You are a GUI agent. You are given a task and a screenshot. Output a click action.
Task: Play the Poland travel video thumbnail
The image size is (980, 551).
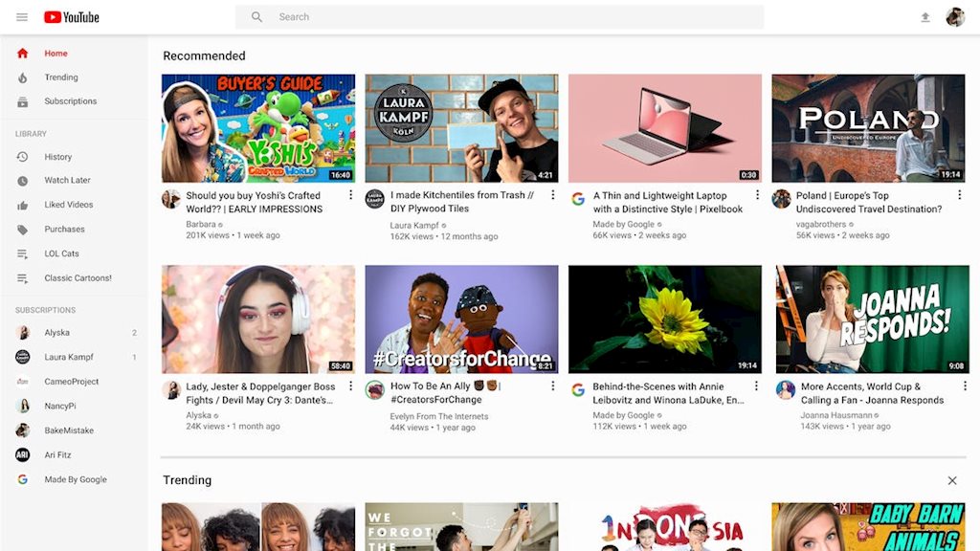868,128
